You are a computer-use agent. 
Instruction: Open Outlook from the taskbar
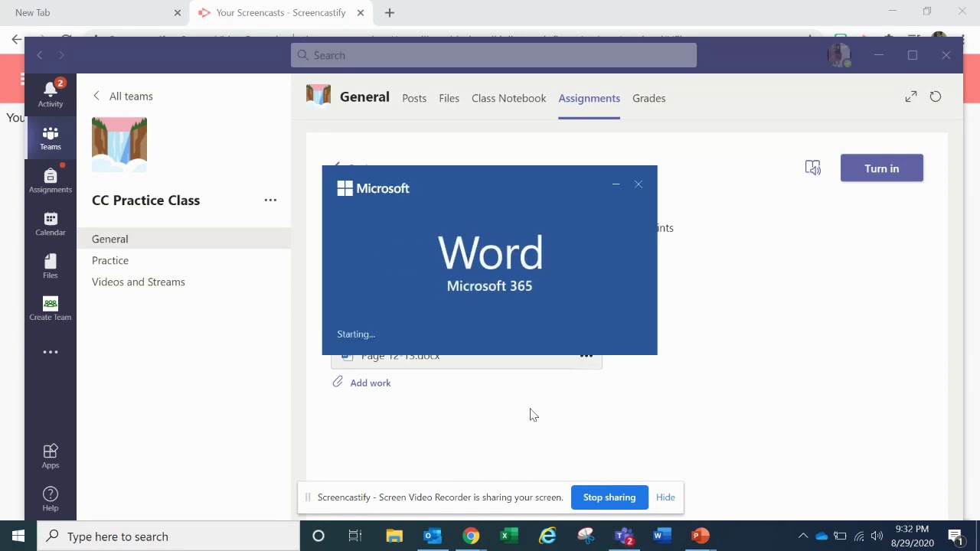[x=433, y=536]
